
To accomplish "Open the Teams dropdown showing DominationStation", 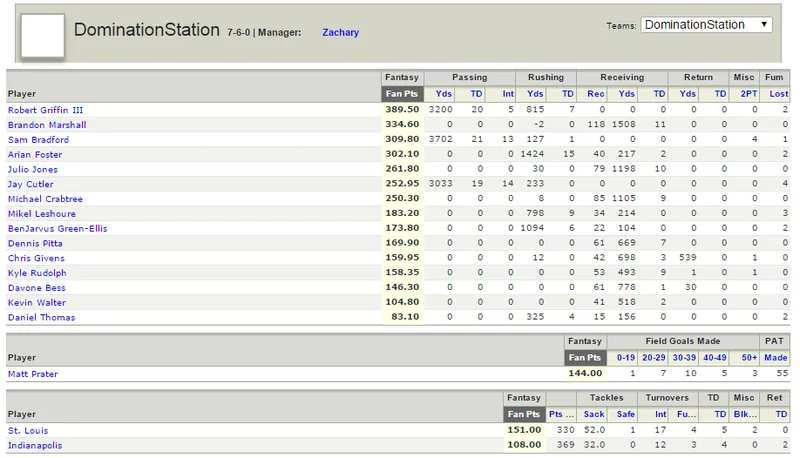I will [x=706, y=24].
